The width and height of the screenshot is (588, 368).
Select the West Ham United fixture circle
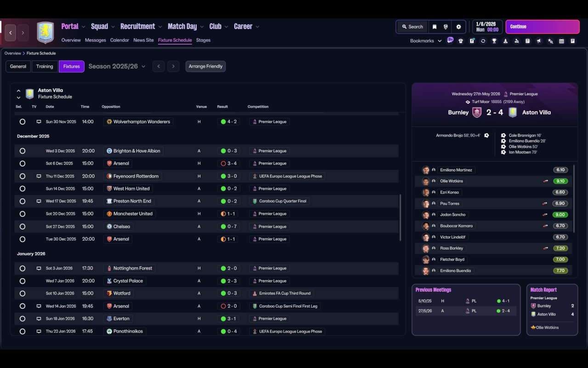click(x=23, y=189)
